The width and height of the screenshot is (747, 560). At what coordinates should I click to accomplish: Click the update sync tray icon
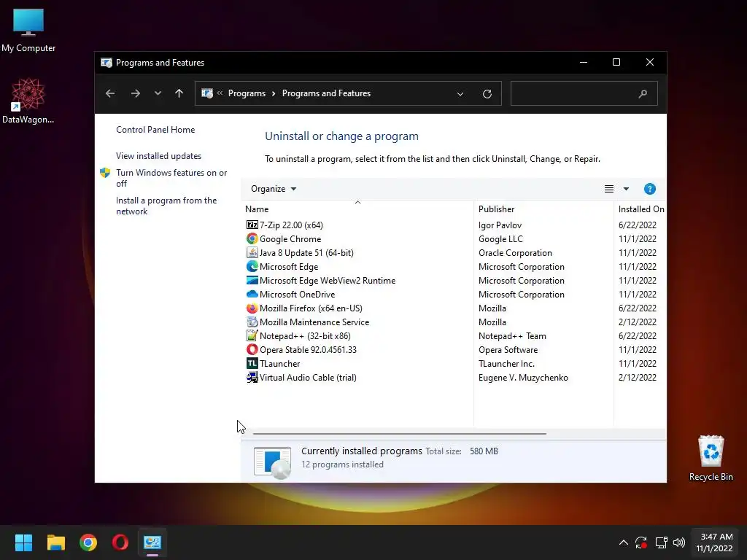click(641, 542)
